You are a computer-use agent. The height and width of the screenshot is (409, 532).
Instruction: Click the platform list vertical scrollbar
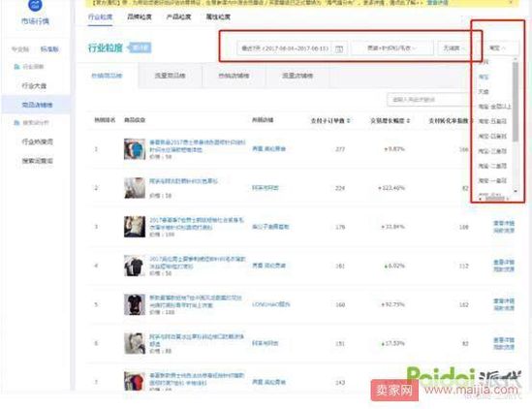coord(516,102)
